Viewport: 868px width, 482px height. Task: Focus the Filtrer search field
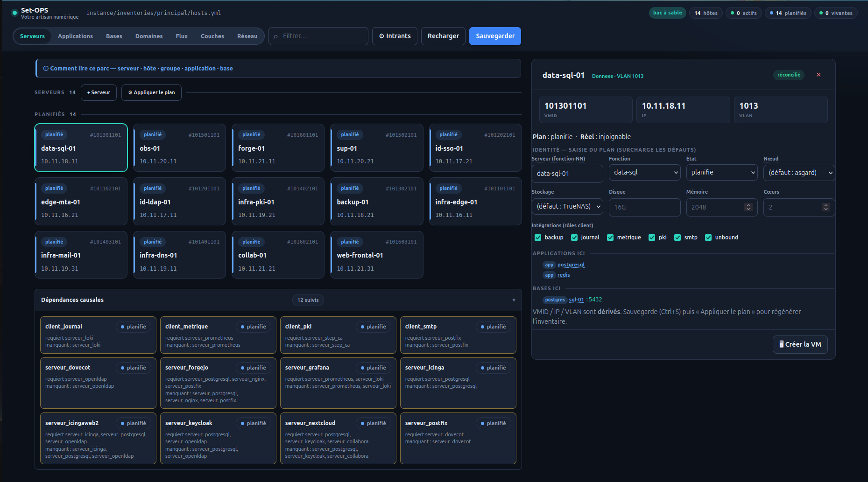point(318,36)
